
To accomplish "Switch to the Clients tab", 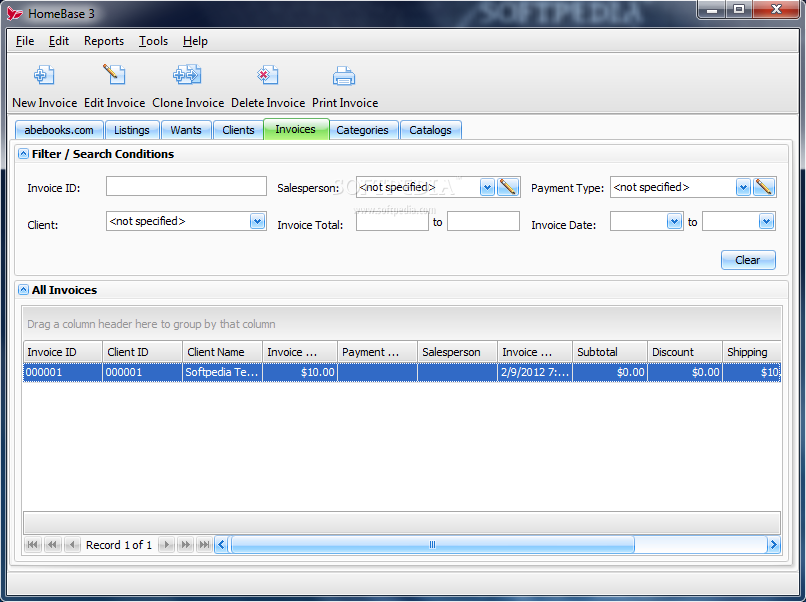I will coord(238,130).
